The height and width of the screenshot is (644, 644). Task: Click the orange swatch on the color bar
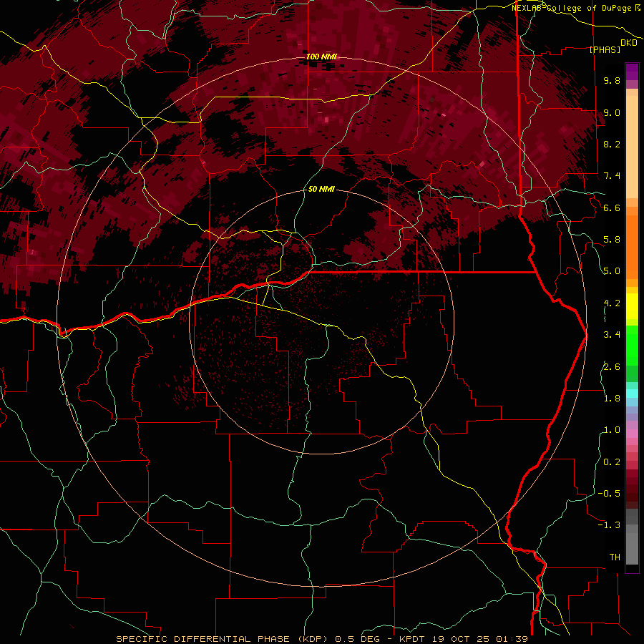632,246
